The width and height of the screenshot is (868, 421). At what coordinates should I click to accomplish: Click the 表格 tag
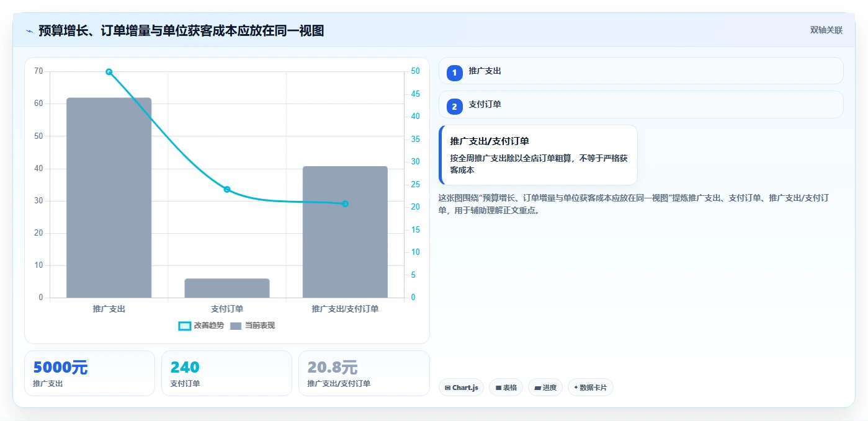click(506, 388)
